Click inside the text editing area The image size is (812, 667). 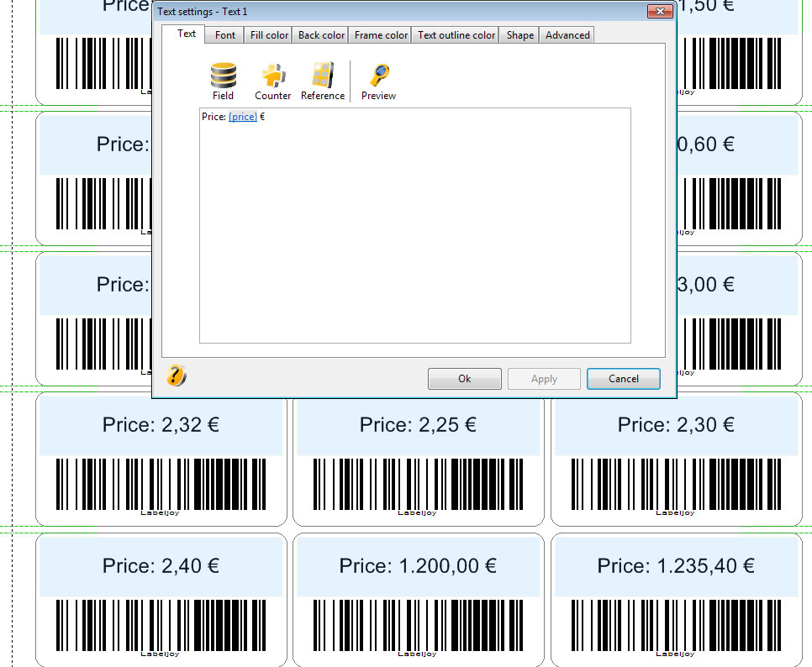coord(414,226)
